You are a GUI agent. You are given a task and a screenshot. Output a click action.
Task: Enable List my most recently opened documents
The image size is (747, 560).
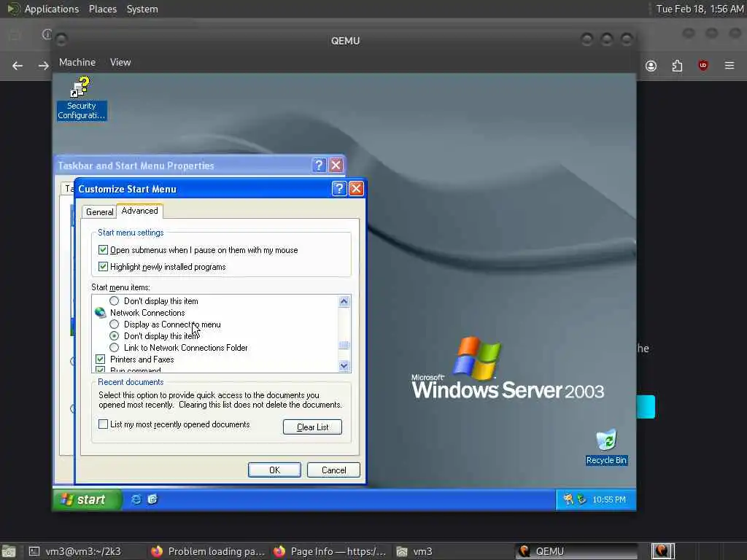coord(103,424)
